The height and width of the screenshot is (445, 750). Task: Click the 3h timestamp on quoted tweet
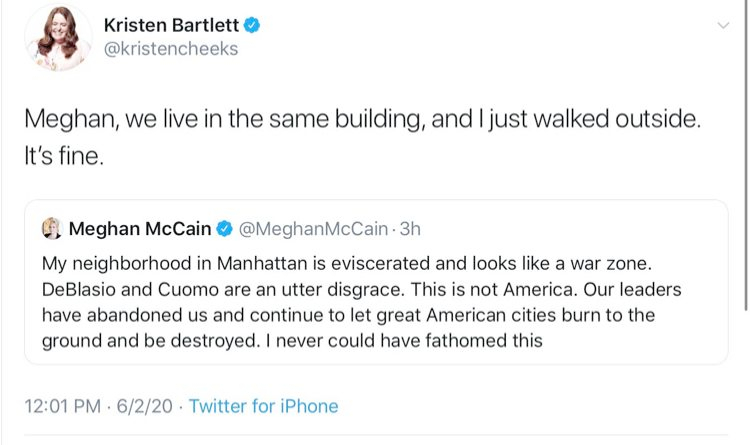(410, 229)
